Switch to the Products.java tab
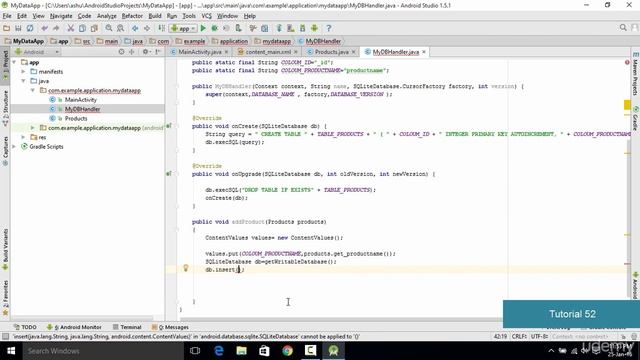The width and height of the screenshot is (640, 360). [x=331, y=52]
